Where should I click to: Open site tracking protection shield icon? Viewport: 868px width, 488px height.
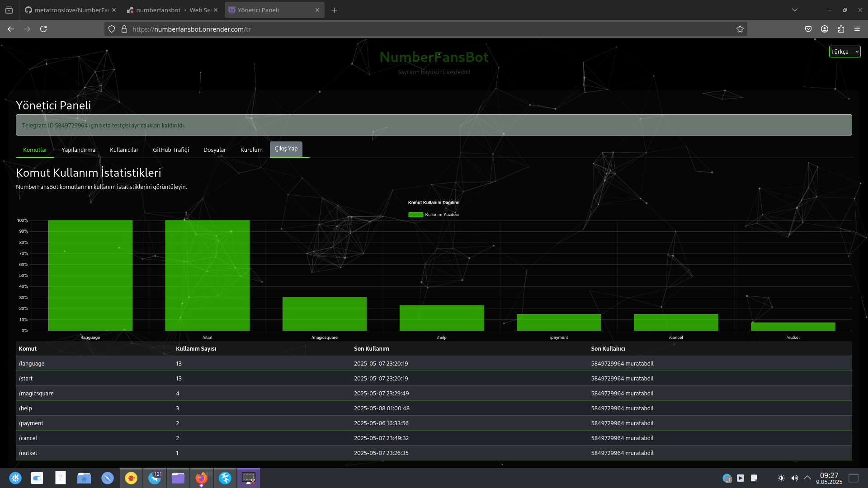click(x=112, y=29)
